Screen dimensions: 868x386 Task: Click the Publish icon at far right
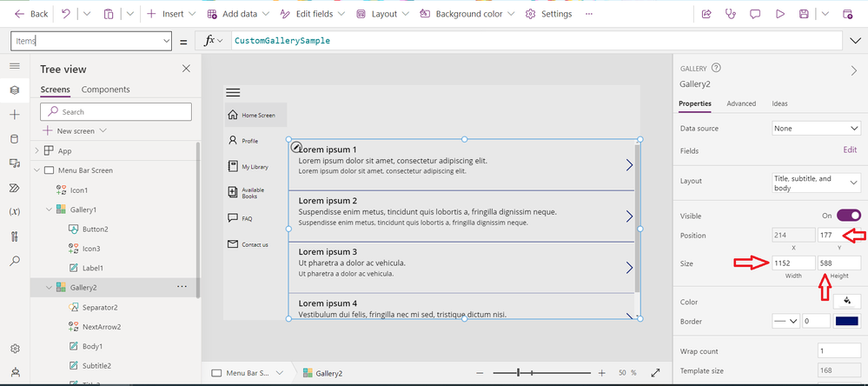pyautogui.click(x=847, y=14)
